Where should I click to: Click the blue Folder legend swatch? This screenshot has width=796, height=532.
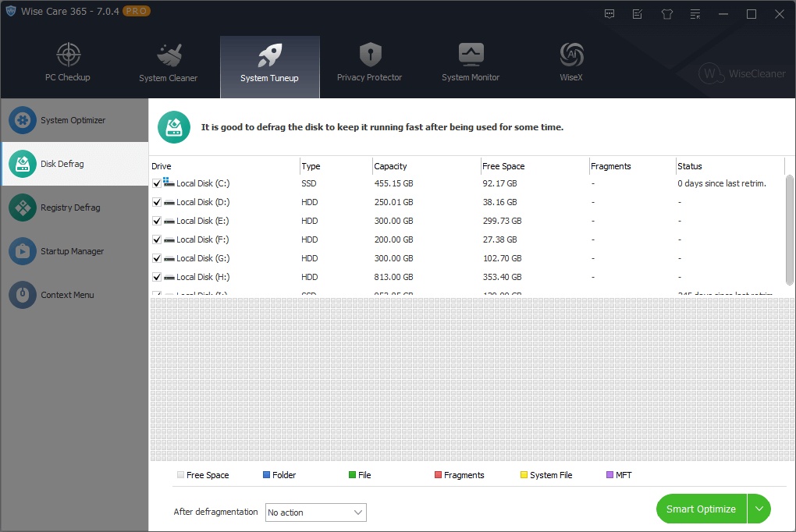(x=266, y=474)
